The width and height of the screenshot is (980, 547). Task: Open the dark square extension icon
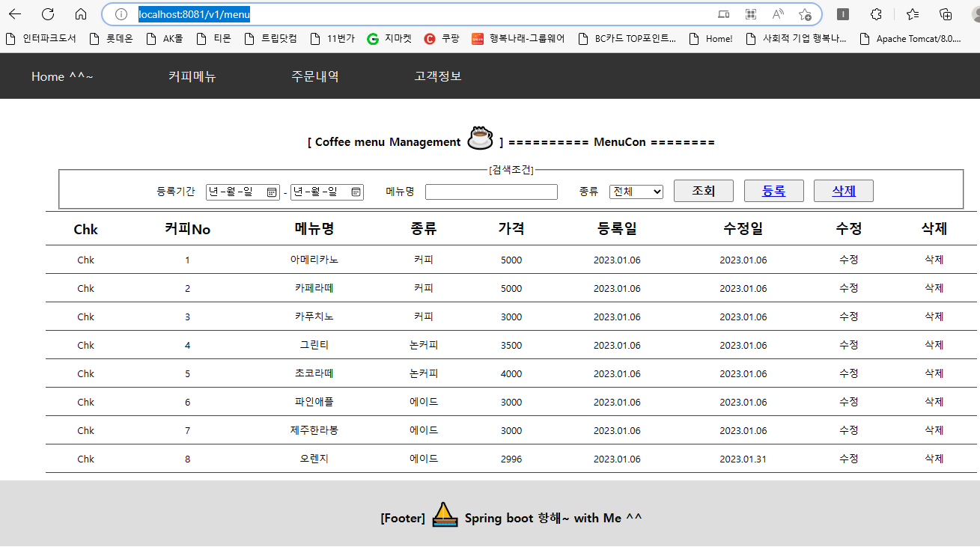tap(843, 14)
